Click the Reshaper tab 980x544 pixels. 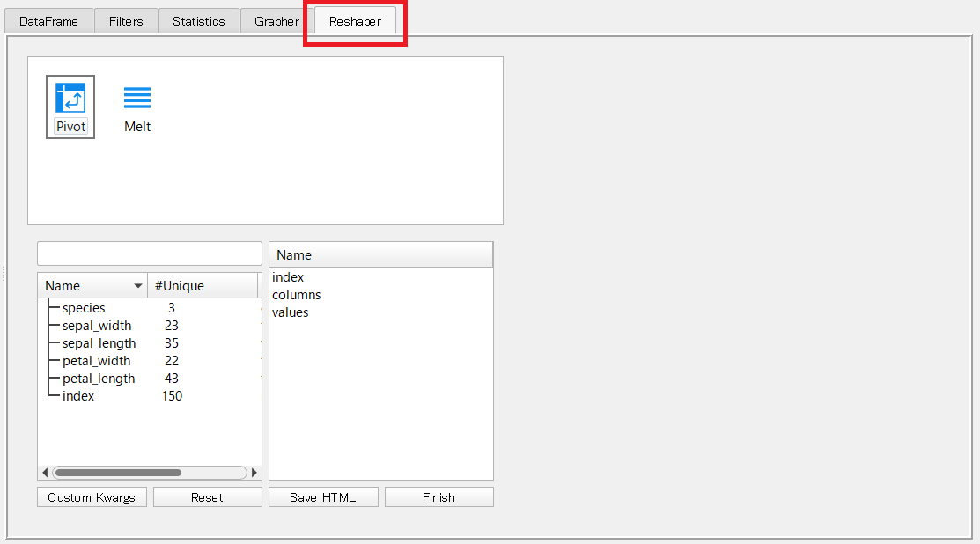pyautogui.click(x=355, y=21)
